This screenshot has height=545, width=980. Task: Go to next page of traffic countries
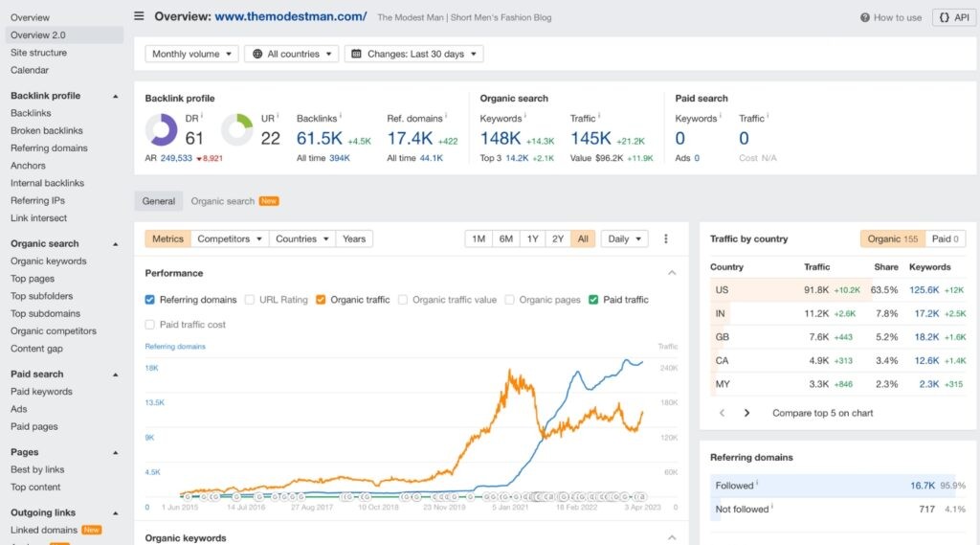point(747,413)
